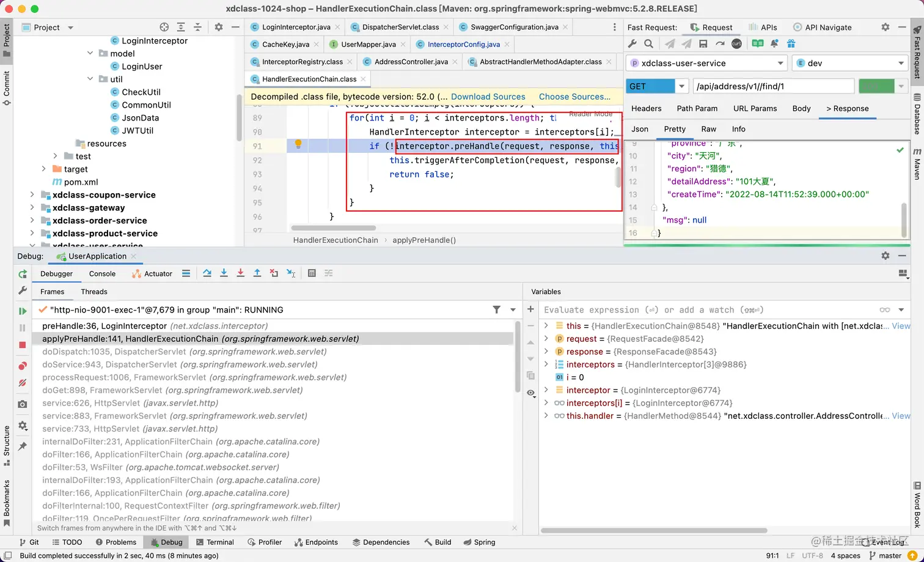Open the Evaluate Expression calculator icon
Image resolution: width=924 pixels, height=562 pixels.
point(312,273)
